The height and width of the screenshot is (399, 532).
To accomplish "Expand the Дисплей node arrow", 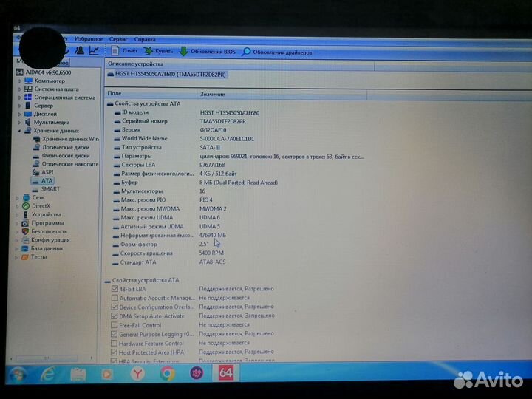I will coord(19,114).
